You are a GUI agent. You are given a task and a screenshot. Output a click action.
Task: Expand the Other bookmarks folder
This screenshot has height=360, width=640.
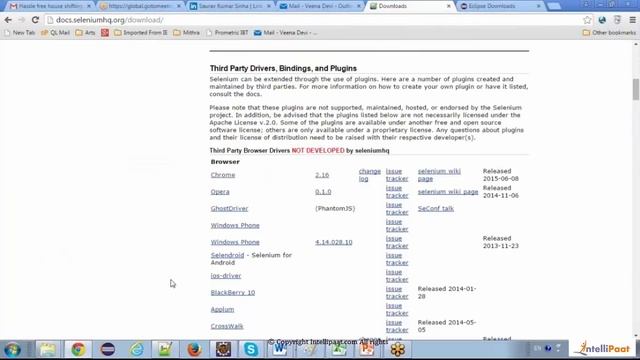pyautogui.click(x=609, y=32)
